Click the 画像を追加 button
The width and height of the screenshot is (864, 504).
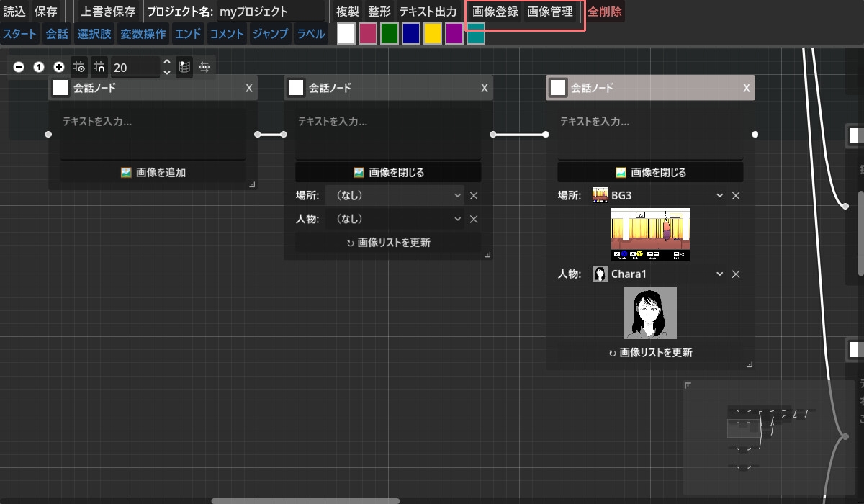coord(153,173)
